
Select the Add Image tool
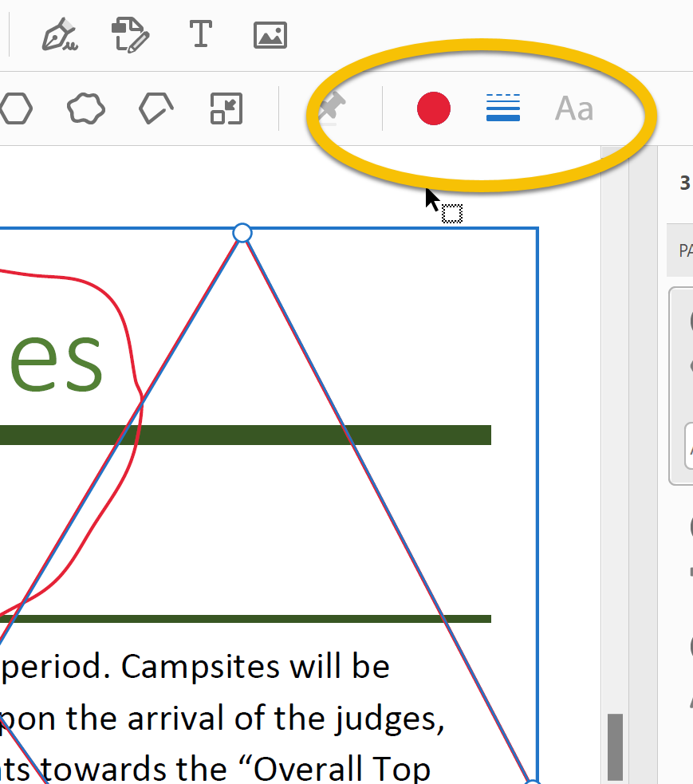pos(270,35)
